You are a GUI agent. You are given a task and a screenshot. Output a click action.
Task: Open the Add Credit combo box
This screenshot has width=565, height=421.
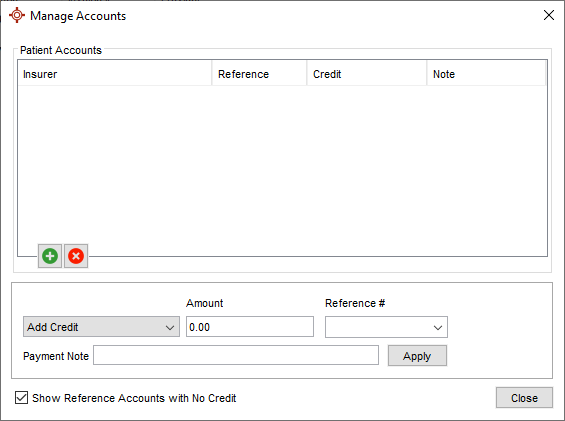[101, 327]
